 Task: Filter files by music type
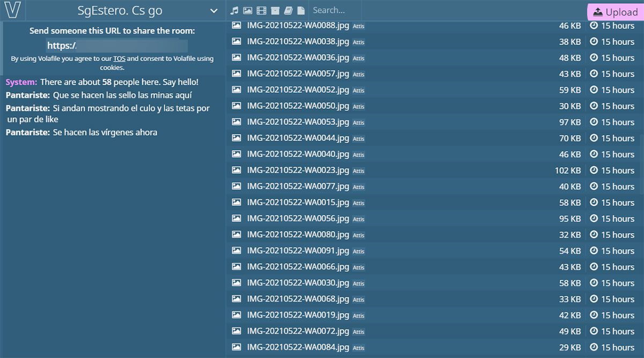(x=234, y=11)
